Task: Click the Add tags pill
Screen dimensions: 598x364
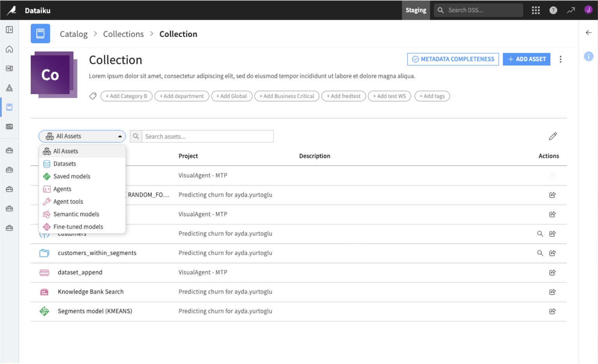Action: [432, 96]
